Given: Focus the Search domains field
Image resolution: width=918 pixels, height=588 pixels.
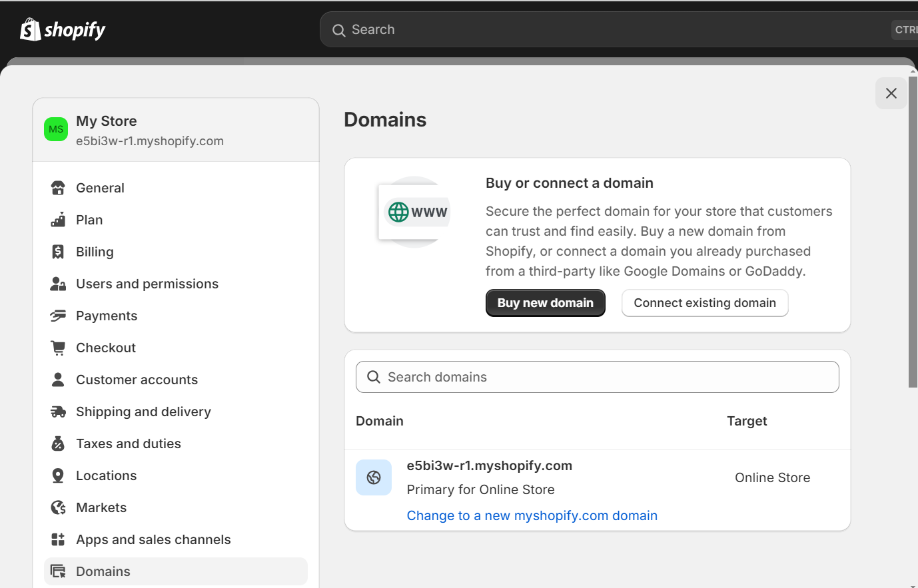Looking at the screenshot, I should 598,377.
